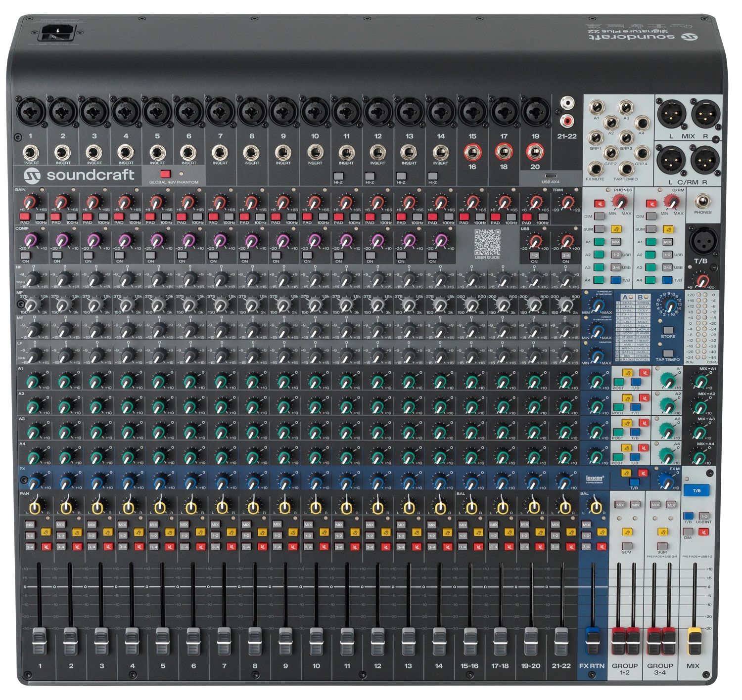Solo GROUP 3-4 with its yellow PFL button
This screenshot has height=700, width=742.
pos(662,532)
